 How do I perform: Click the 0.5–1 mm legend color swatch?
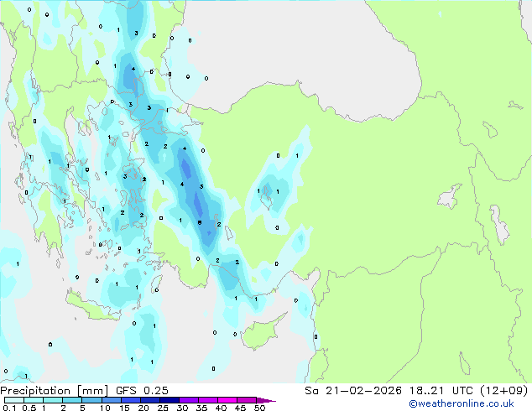(34, 400)
